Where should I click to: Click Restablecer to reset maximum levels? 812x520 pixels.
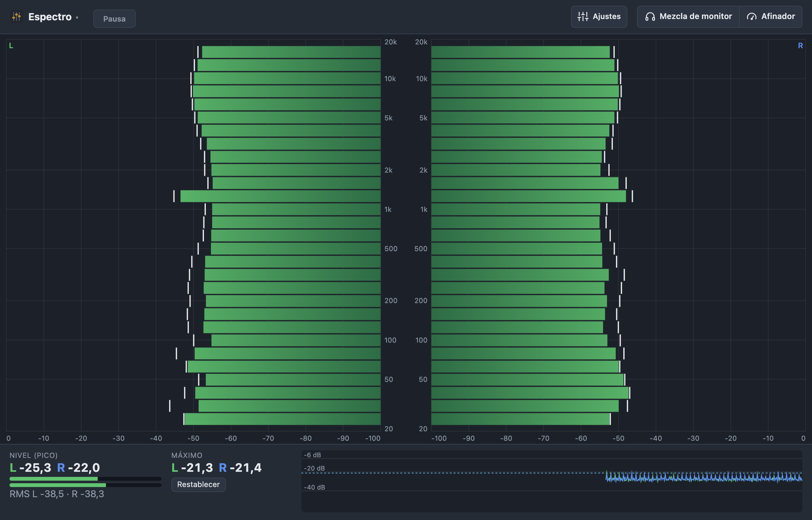(x=198, y=484)
